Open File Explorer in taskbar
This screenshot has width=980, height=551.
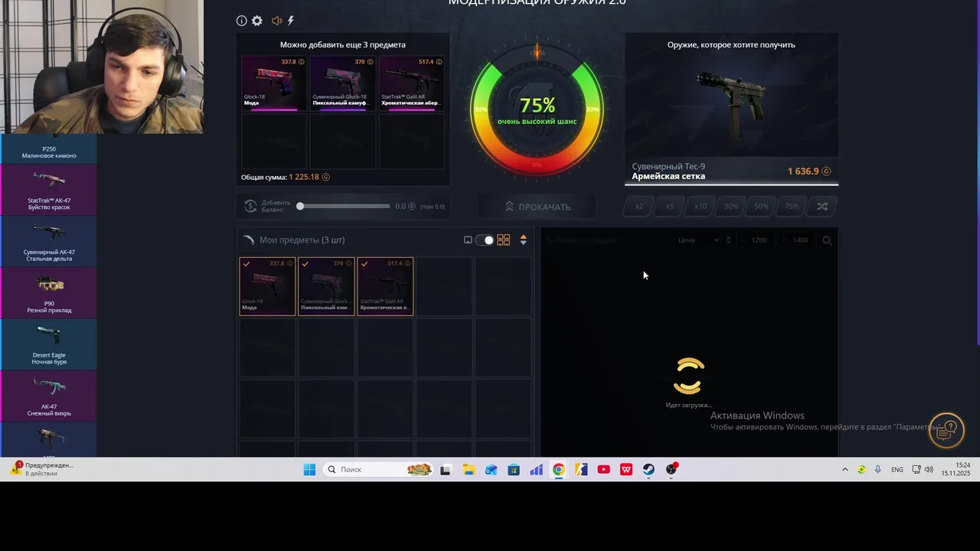pyautogui.click(x=469, y=470)
